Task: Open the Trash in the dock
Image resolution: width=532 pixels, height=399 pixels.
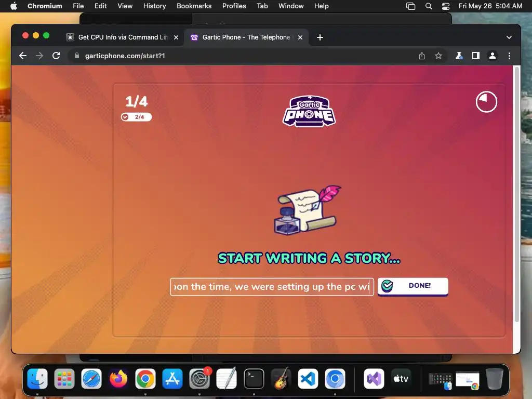Action: tap(495, 379)
